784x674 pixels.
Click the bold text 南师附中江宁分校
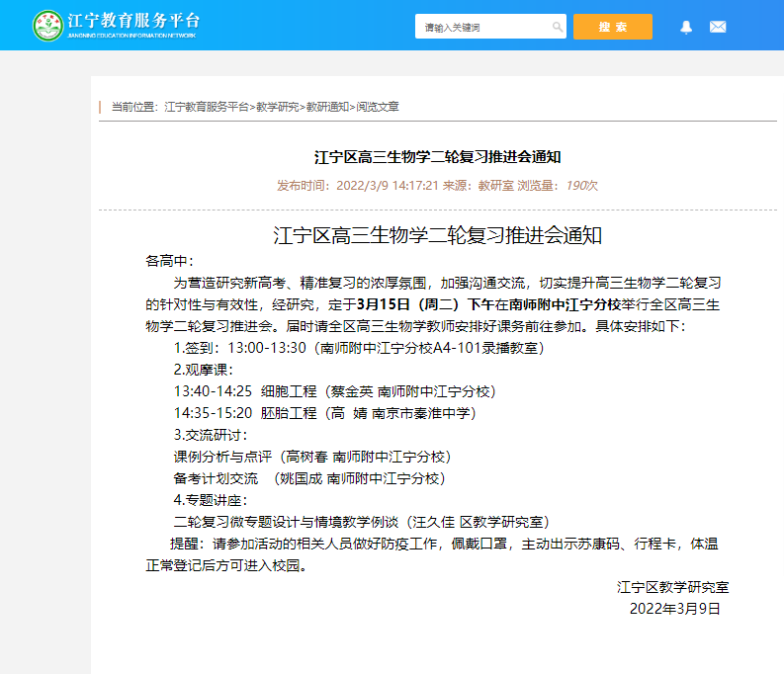pos(565,304)
